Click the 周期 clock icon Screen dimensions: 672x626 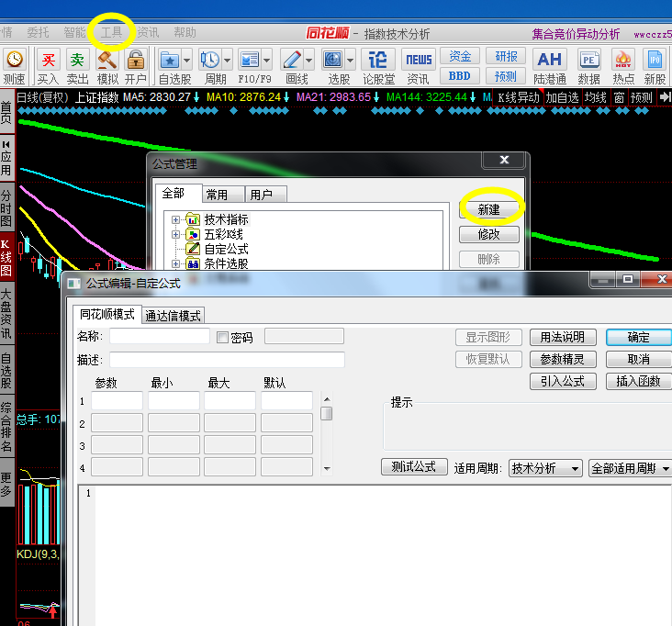[210, 60]
